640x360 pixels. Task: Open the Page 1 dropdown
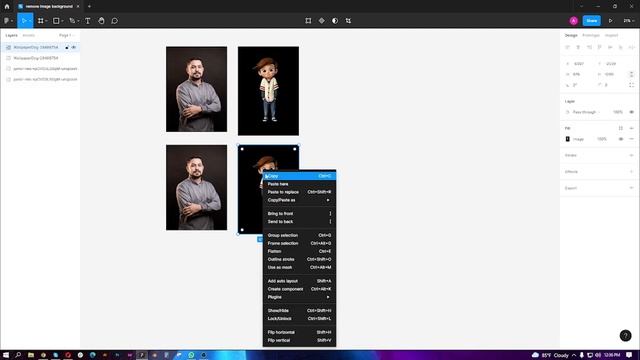(67, 36)
